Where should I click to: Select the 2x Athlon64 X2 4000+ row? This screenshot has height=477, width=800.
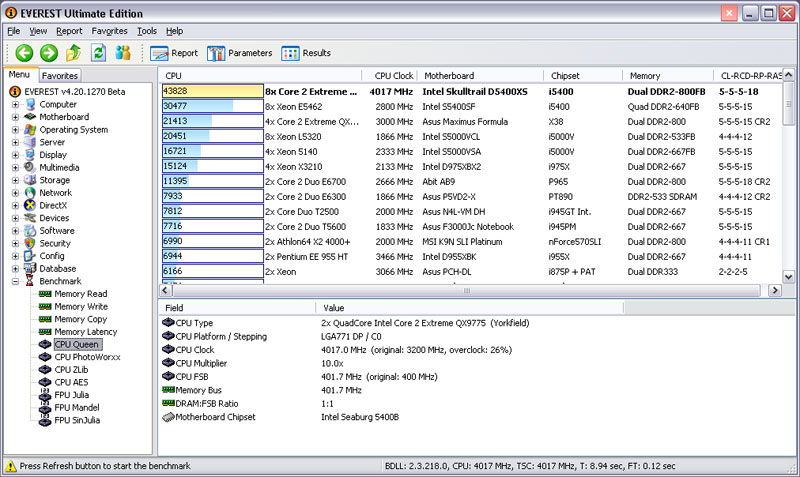coord(471,242)
